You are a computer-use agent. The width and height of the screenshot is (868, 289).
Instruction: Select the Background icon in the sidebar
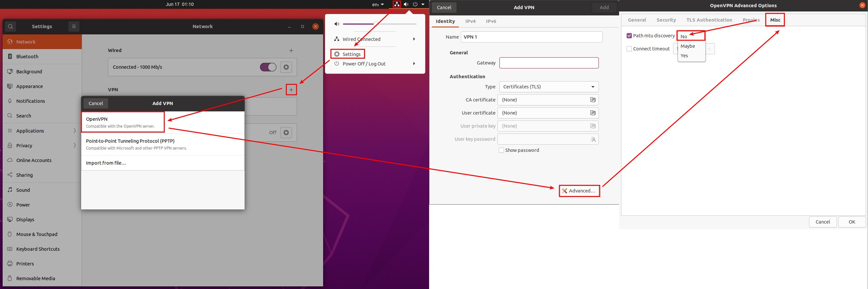pyautogui.click(x=10, y=71)
